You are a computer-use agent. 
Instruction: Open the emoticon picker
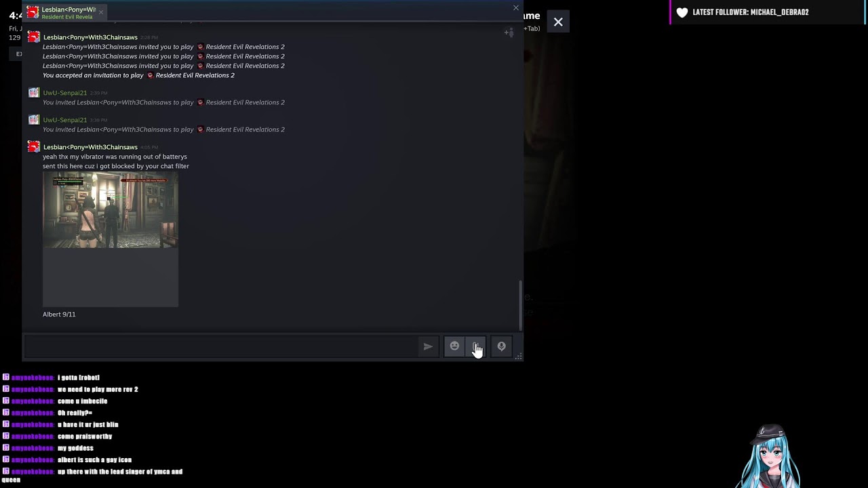click(454, 346)
